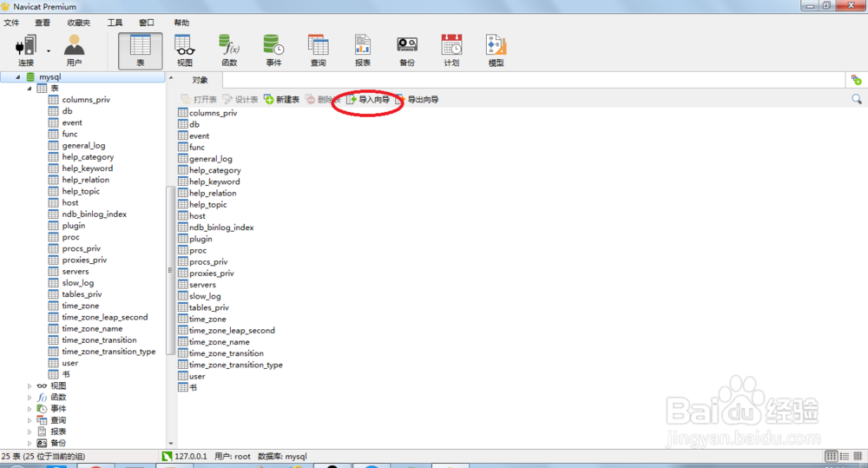Select ndb_binlog_index in the left tree
The image size is (868, 468).
(x=94, y=214)
